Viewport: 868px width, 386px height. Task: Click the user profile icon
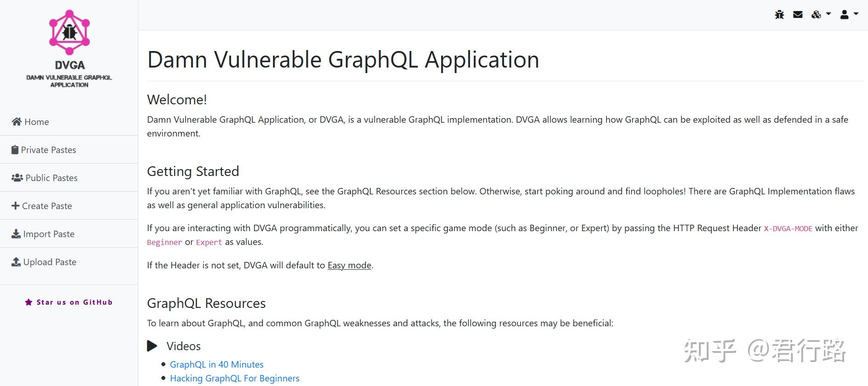coord(844,14)
